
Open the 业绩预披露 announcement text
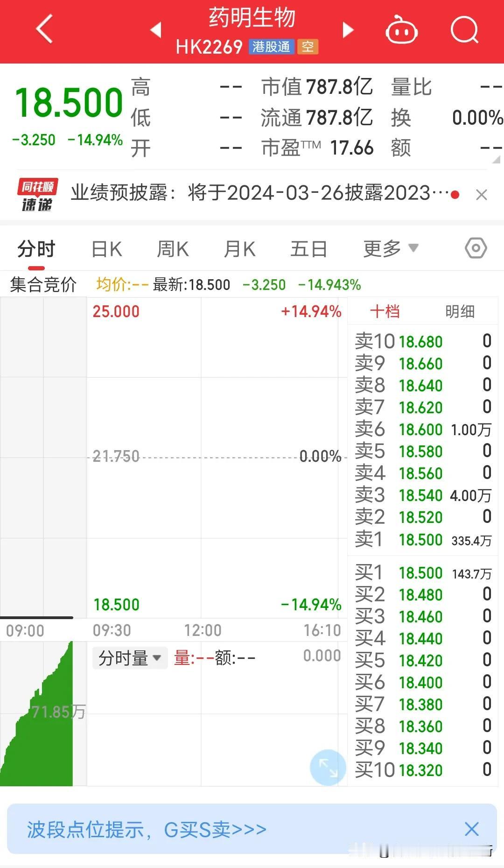(260, 193)
